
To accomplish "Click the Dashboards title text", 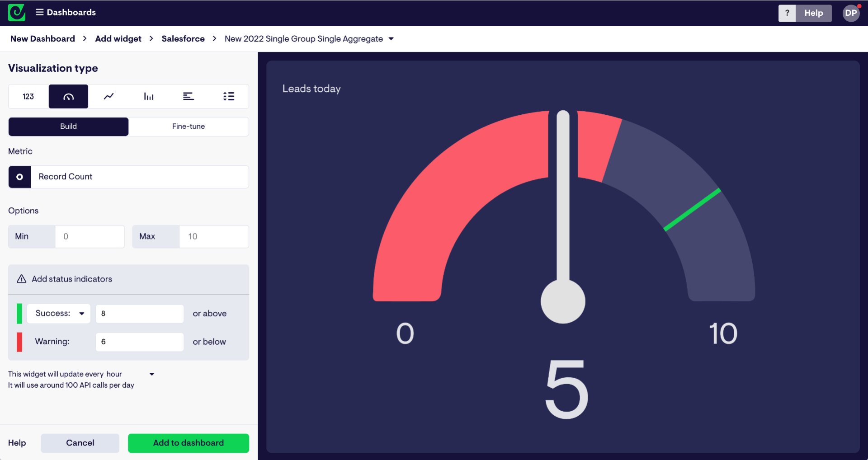I will 71,12.
